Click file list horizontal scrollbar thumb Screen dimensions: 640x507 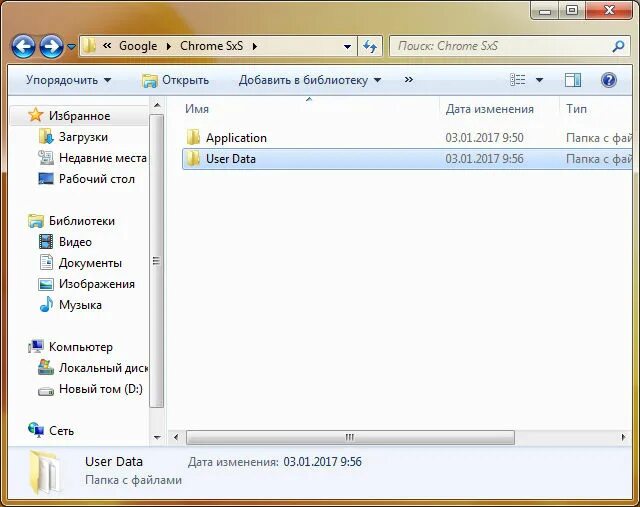coord(350,438)
